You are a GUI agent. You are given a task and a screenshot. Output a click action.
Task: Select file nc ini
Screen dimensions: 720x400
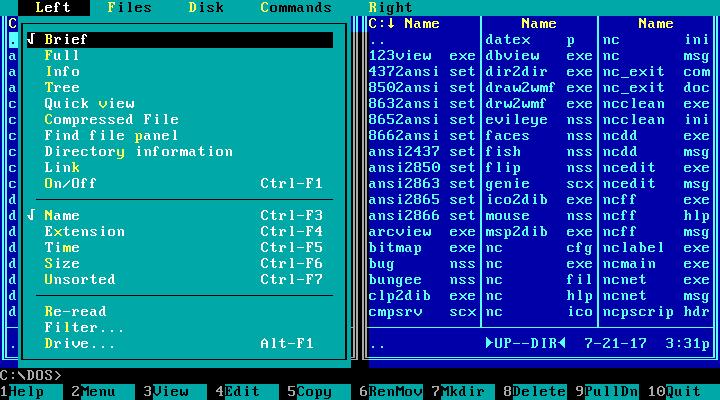tap(657, 39)
